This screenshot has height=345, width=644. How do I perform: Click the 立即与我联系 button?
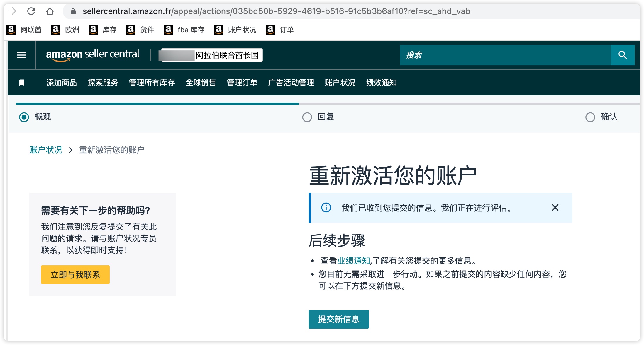75,274
